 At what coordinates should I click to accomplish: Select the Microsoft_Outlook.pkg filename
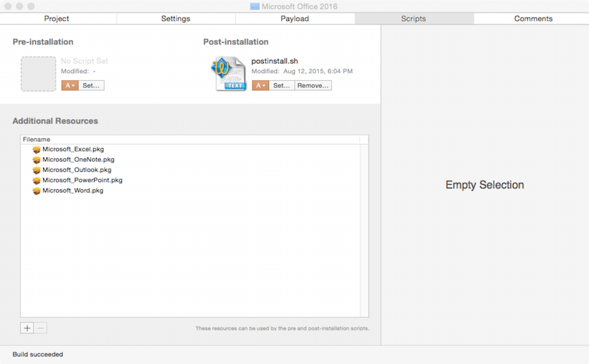(77, 170)
